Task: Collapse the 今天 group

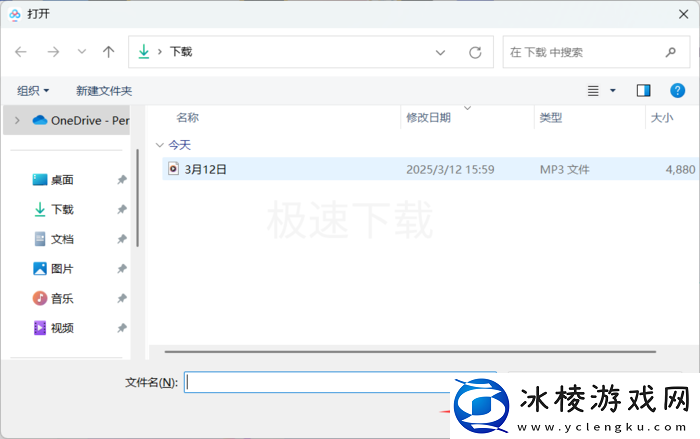Action: [159, 145]
